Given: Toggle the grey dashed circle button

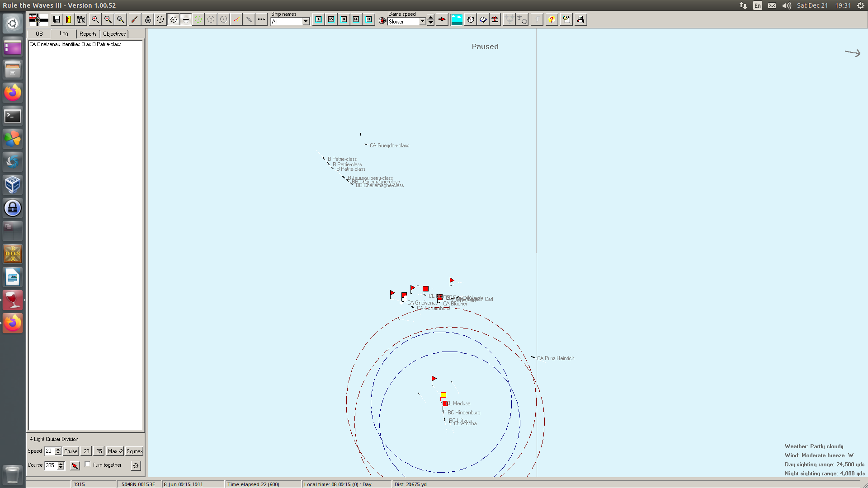Looking at the screenshot, I should [x=224, y=19].
